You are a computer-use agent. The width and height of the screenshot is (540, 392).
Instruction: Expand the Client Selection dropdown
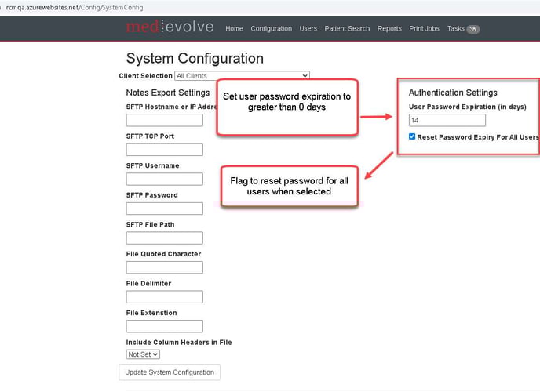click(x=242, y=76)
